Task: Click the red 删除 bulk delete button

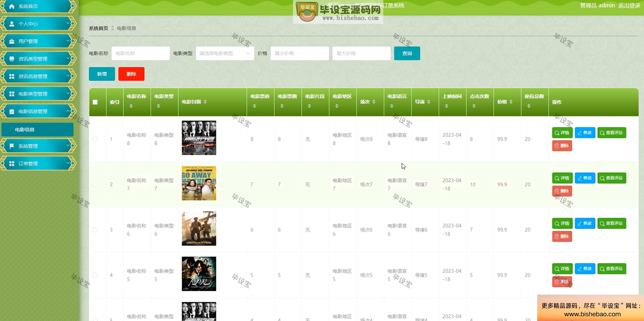Action: 131,74
